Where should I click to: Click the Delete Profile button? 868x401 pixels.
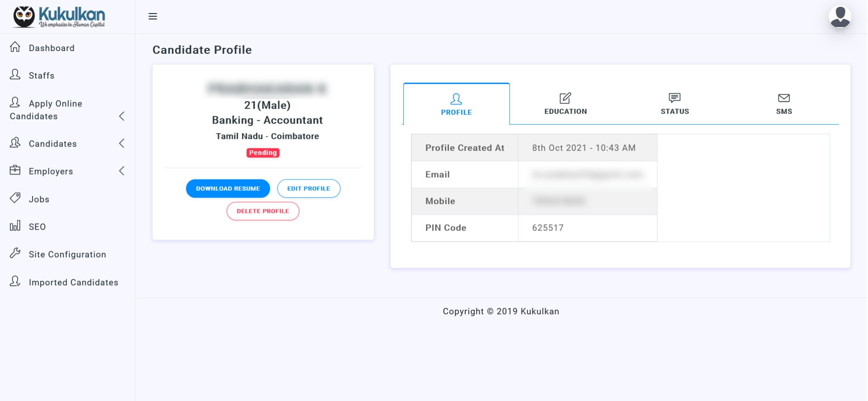(x=263, y=211)
